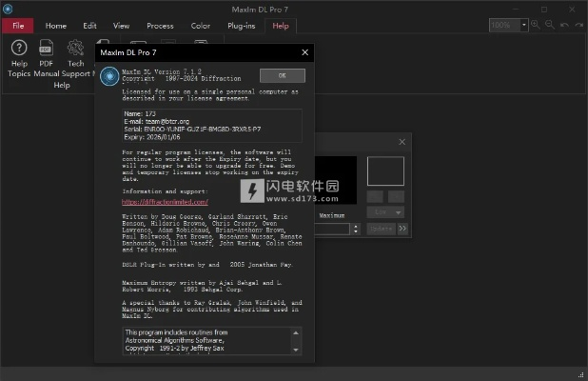Image resolution: width=588 pixels, height=381 pixels.
Task: Click the Update button in Screen Stretch
Action: [381, 229]
